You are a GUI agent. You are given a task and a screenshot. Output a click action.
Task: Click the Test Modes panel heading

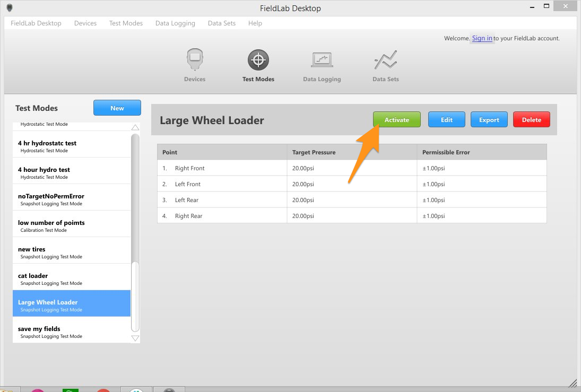click(x=36, y=108)
